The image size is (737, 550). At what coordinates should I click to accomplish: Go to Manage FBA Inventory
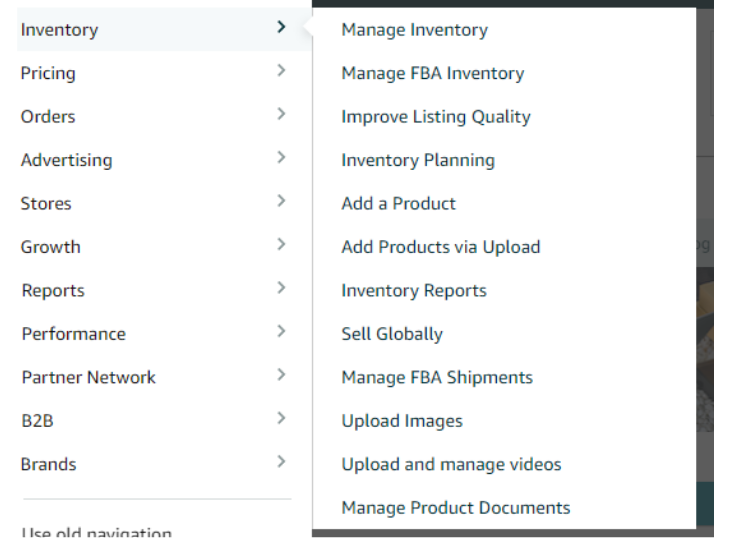(433, 73)
